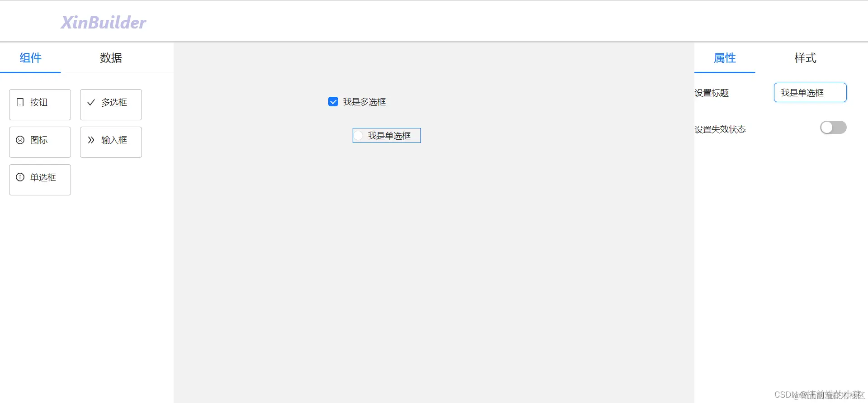Add the 输入框 component

pos(111,142)
